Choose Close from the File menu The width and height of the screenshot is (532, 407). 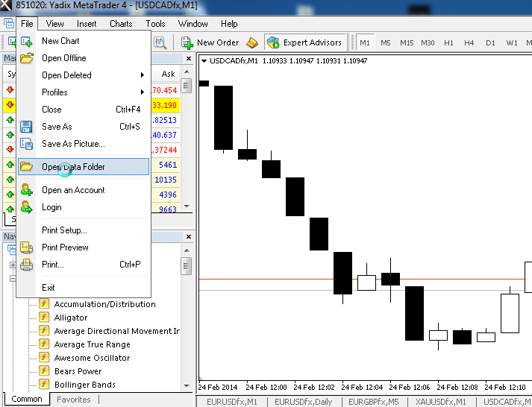[x=84, y=110]
